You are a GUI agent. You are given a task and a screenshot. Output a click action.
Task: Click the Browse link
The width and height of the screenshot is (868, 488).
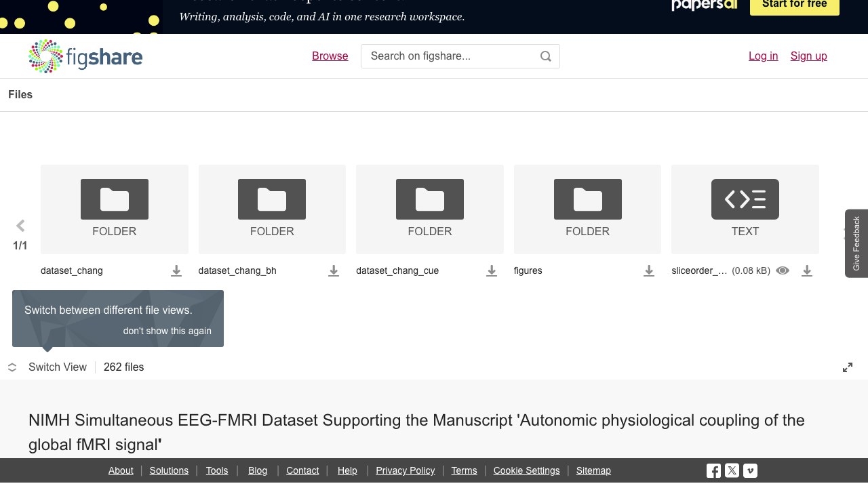pos(330,56)
